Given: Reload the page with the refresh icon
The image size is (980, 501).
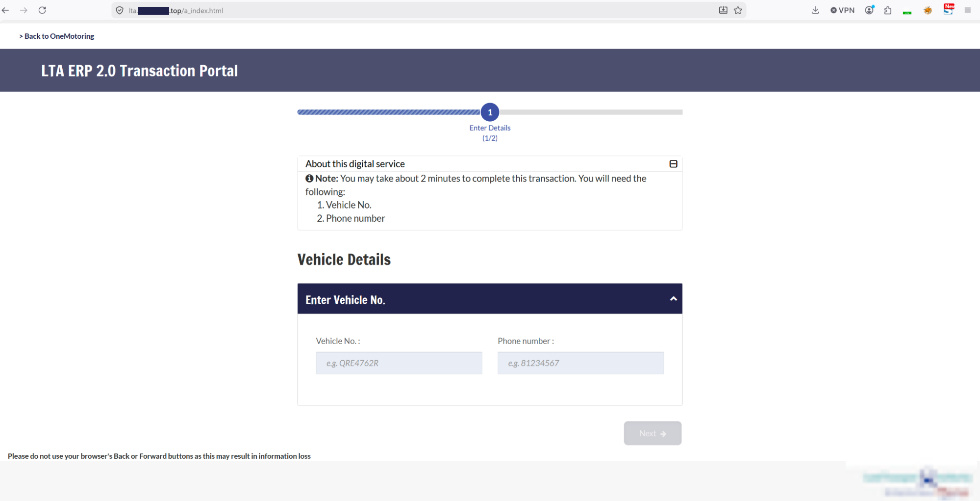Looking at the screenshot, I should tap(43, 10).
